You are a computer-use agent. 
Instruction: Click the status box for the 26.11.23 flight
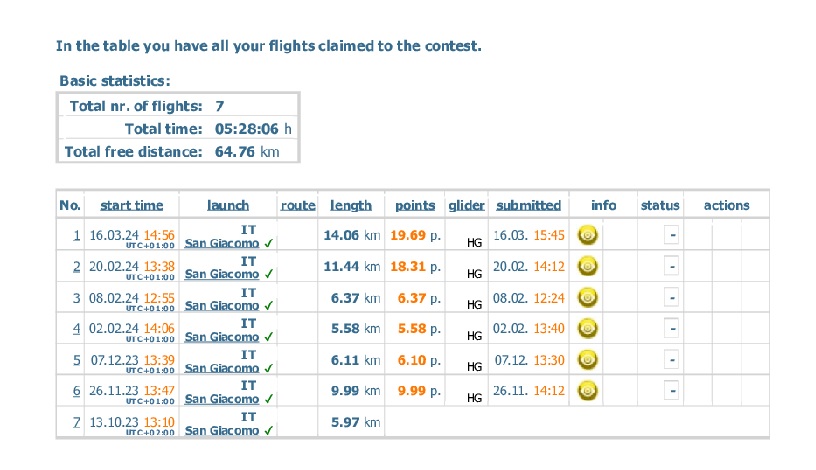click(671, 390)
